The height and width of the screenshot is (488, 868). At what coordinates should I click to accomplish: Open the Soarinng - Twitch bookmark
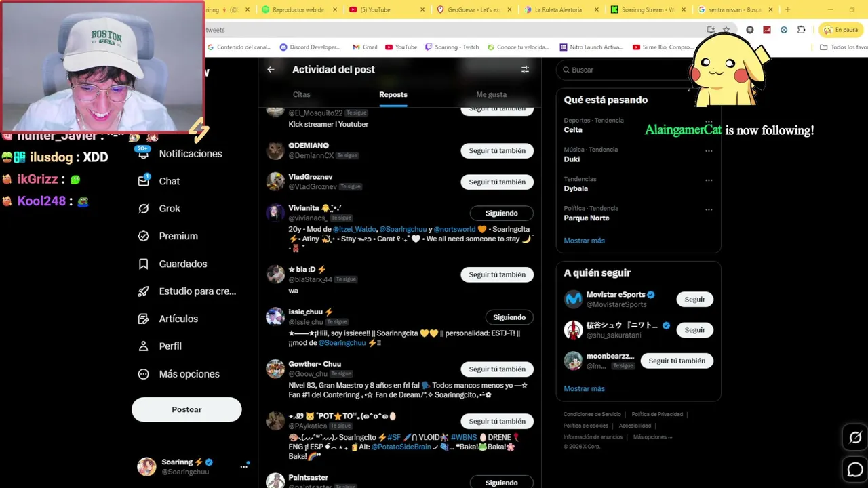(452, 47)
